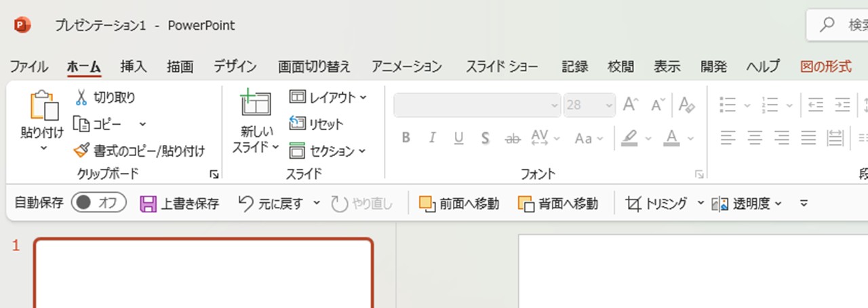Open the Crop dropdown arrow
The width and height of the screenshot is (868, 308).
[701, 203]
